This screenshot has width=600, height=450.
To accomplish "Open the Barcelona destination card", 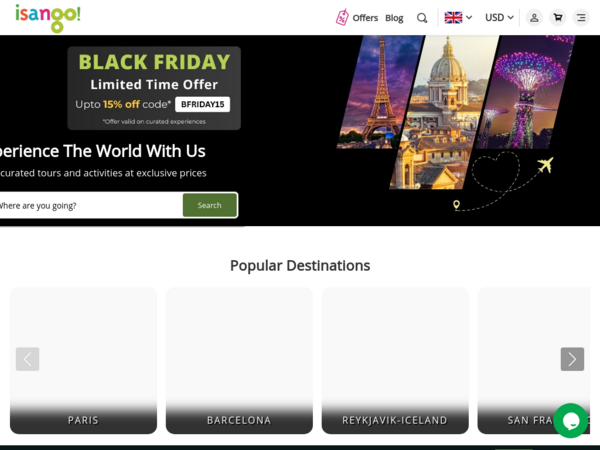I will (239, 360).
